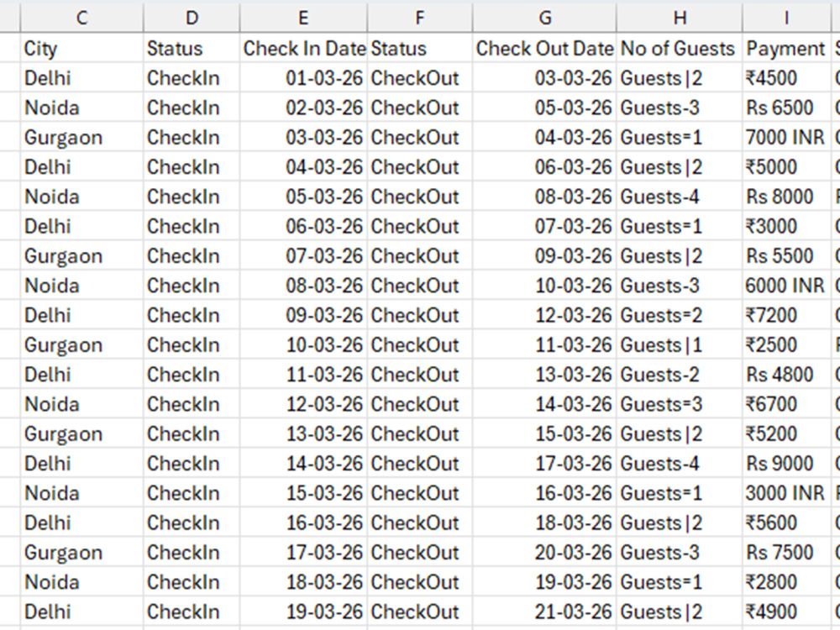This screenshot has width=840, height=630.
Task: Click the No of Guests header cell
Action: pos(680,48)
